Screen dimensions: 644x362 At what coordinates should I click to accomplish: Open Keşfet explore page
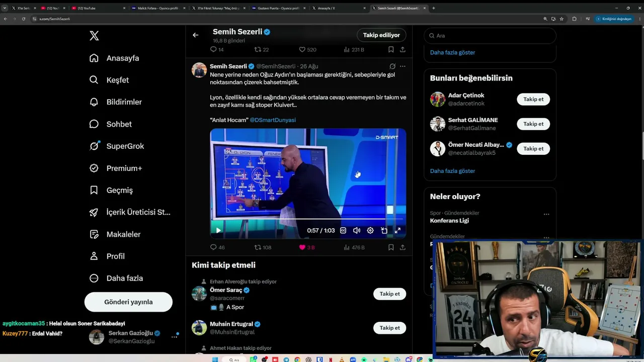click(x=109, y=80)
